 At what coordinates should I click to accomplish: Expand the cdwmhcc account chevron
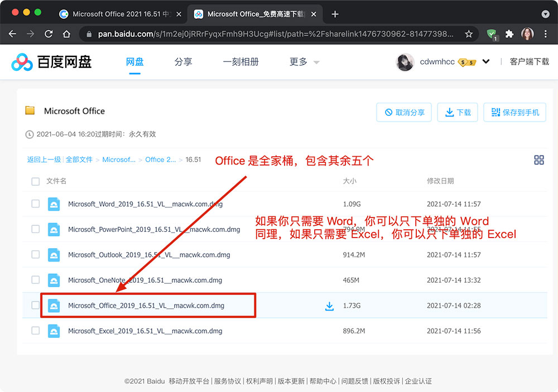[x=486, y=61]
